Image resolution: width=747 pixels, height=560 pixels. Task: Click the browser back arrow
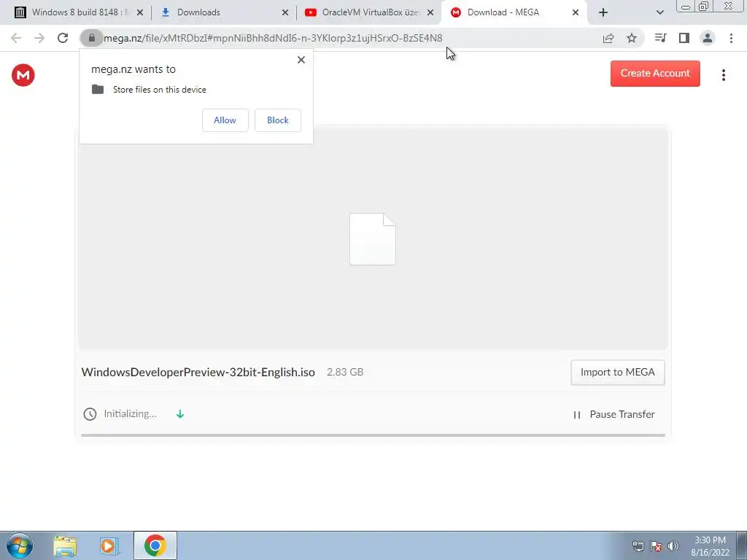pyautogui.click(x=16, y=38)
